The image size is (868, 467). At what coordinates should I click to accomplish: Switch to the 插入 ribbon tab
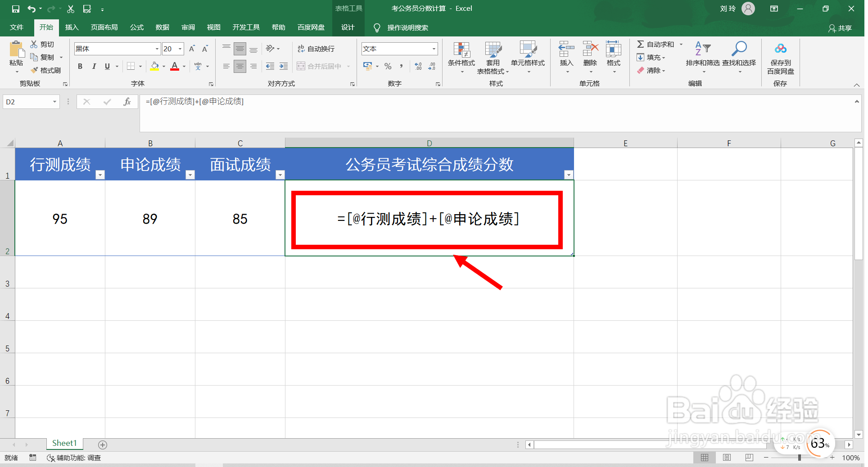72,27
